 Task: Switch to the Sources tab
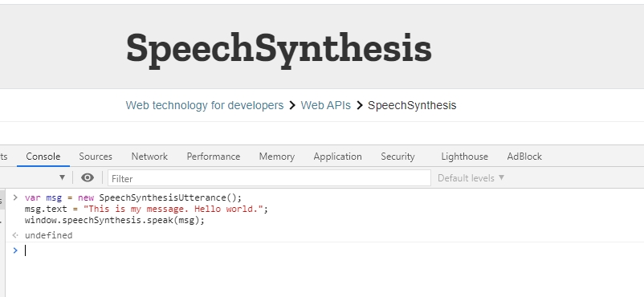(x=96, y=157)
